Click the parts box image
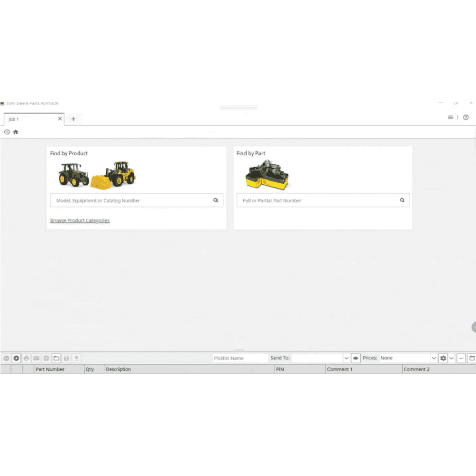 (267, 175)
